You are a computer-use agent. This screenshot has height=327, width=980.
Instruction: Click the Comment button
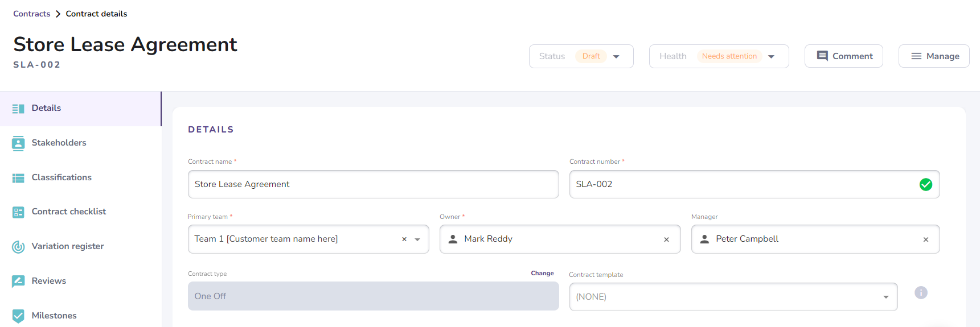pyautogui.click(x=844, y=56)
